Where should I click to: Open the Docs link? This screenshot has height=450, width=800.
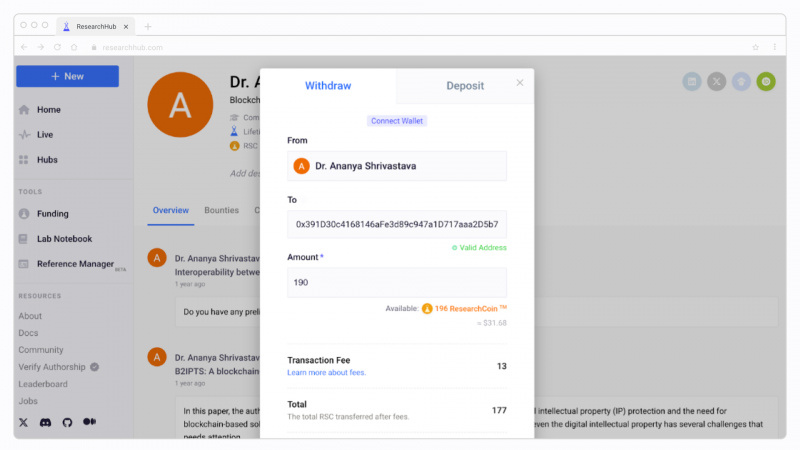click(28, 333)
